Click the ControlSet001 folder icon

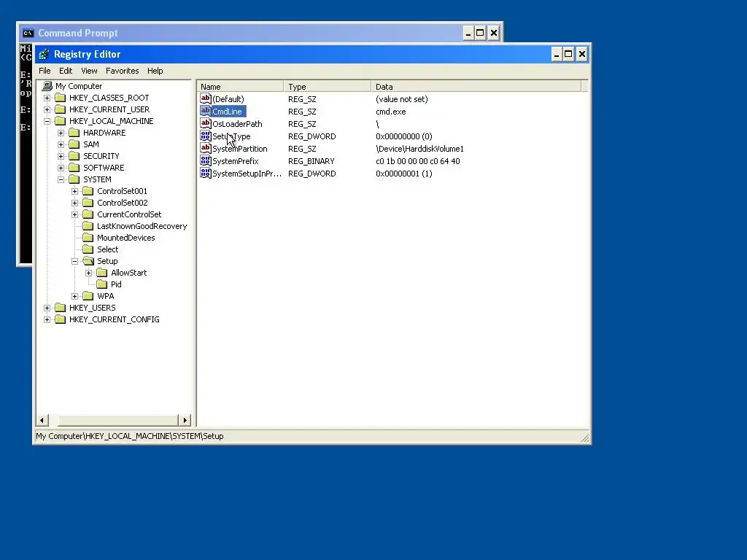coord(88,191)
